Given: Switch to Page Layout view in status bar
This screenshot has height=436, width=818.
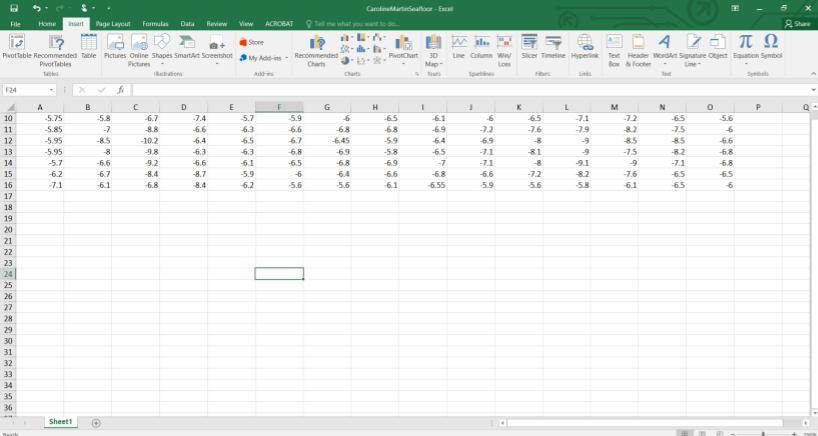Looking at the screenshot, I should click(702, 433).
